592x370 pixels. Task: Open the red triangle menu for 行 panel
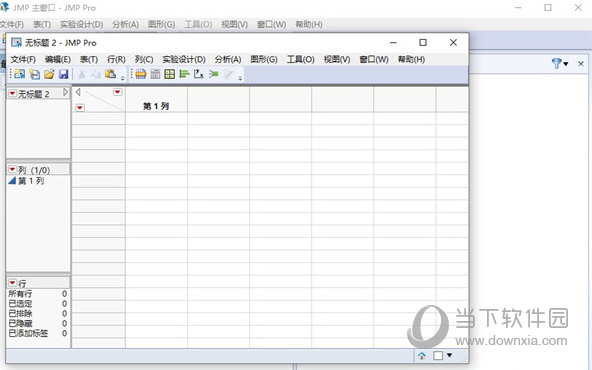click(x=12, y=283)
